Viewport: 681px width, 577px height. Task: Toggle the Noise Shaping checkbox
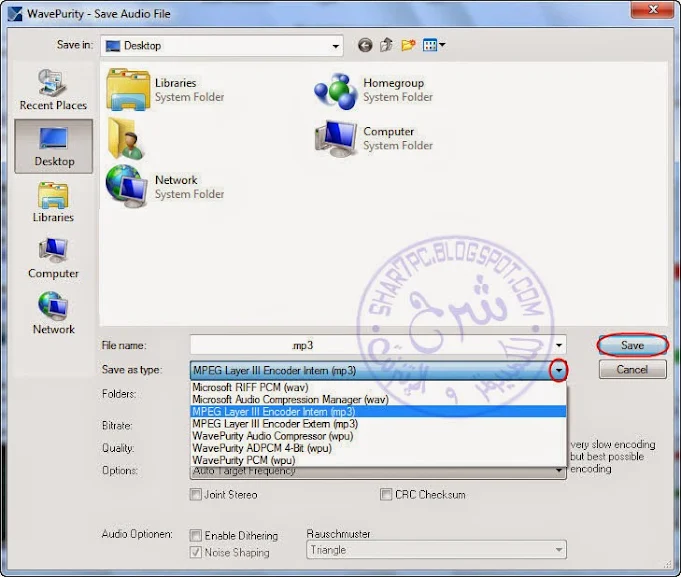pos(196,552)
